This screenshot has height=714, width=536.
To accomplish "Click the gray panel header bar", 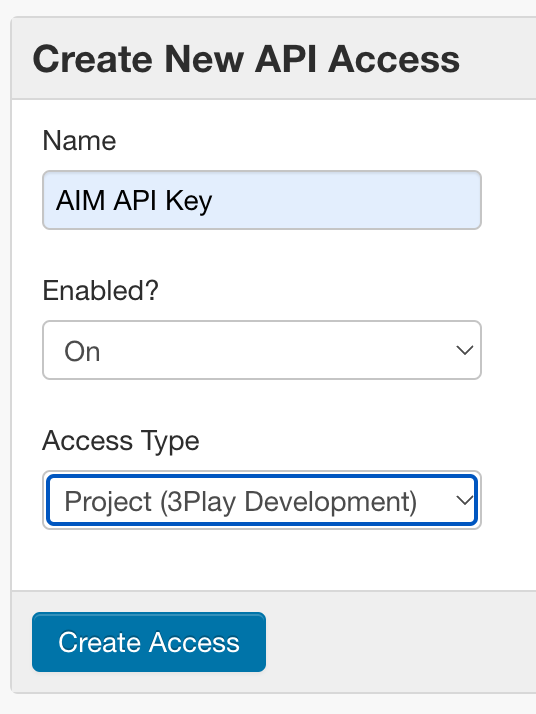I will point(274,58).
